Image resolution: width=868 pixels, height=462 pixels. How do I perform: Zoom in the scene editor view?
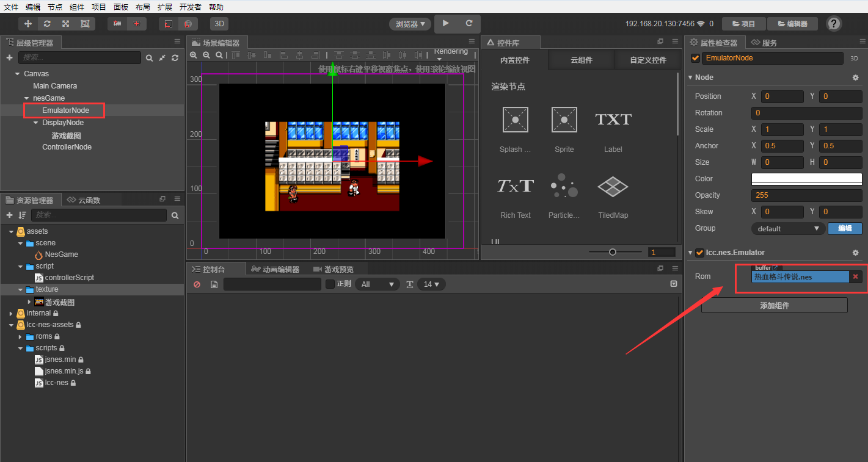(194, 55)
